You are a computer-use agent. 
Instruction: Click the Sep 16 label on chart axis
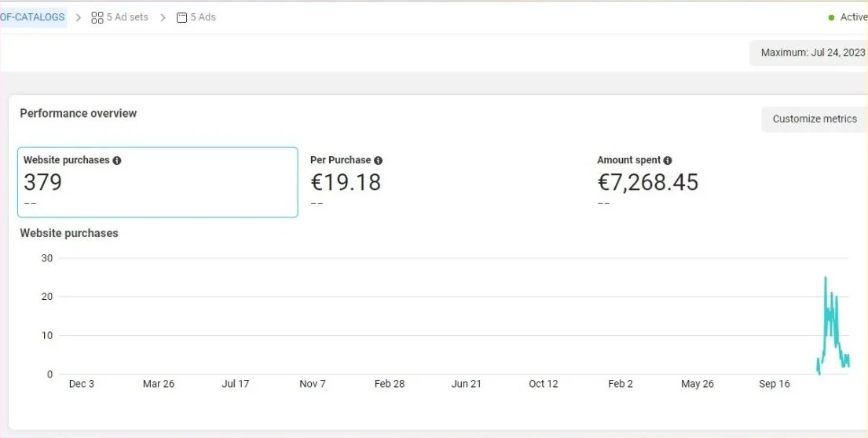pos(774,384)
